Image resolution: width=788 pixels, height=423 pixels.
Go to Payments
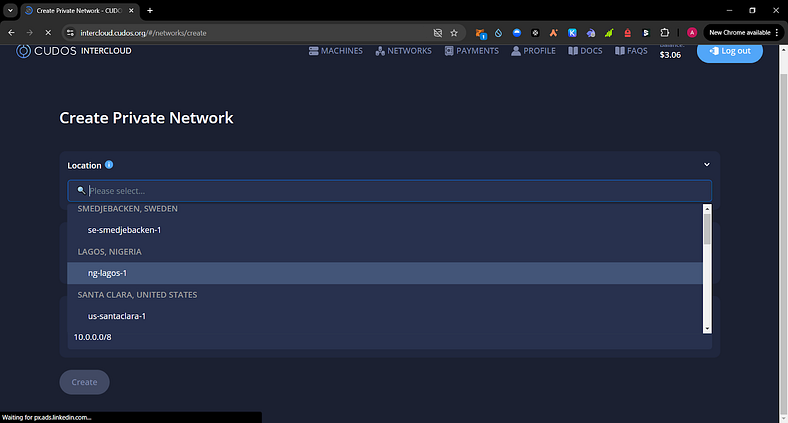pyautogui.click(x=472, y=51)
